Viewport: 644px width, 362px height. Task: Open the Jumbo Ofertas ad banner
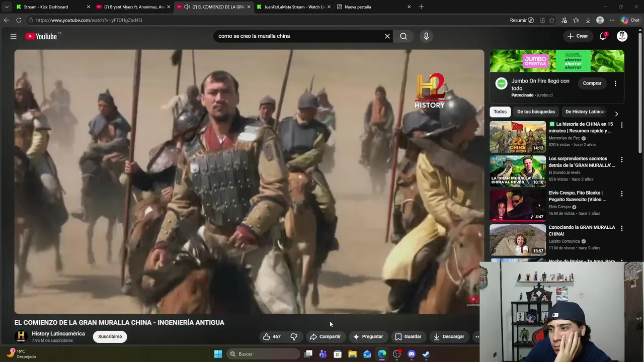pos(557,61)
